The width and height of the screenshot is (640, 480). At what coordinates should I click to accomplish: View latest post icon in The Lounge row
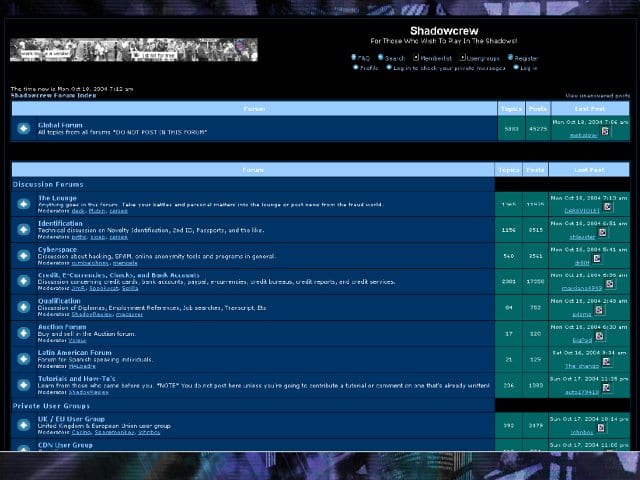(607, 207)
